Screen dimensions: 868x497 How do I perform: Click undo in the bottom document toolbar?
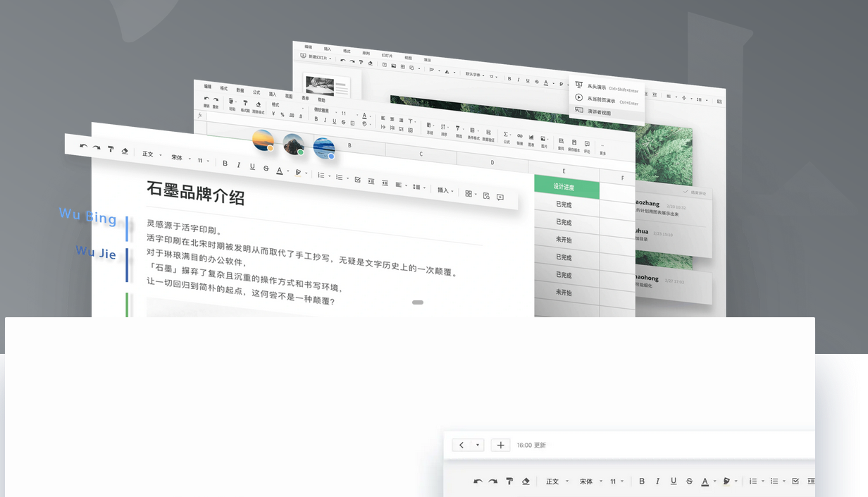(x=478, y=481)
